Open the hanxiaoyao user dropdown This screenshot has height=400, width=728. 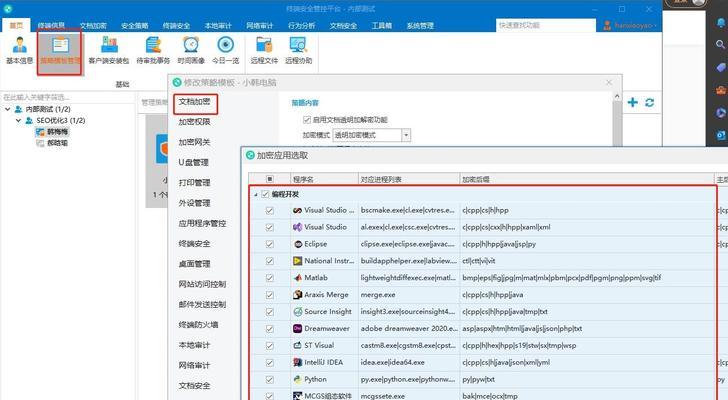[630, 26]
